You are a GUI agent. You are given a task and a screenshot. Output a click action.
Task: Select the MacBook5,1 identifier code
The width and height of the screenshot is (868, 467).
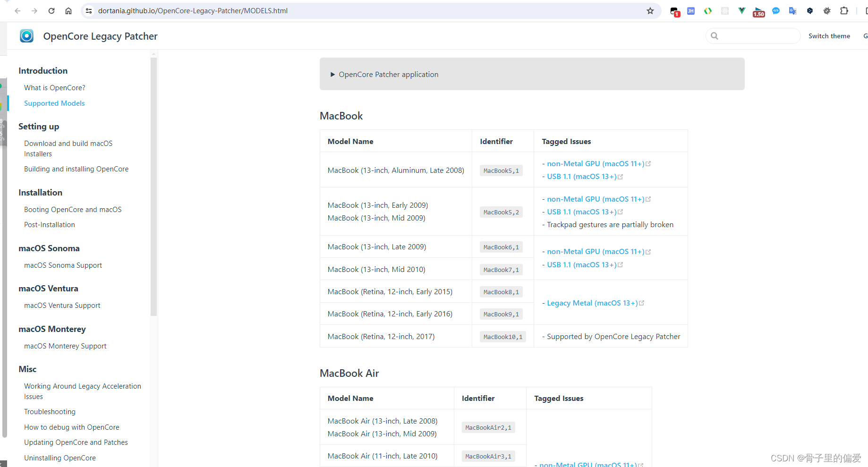click(x=501, y=171)
